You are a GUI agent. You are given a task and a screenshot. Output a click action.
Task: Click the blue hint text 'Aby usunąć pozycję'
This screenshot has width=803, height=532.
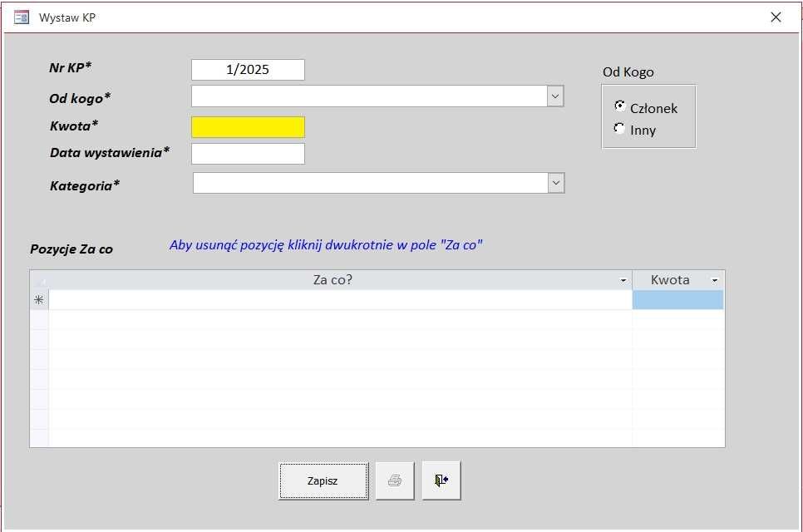326,244
